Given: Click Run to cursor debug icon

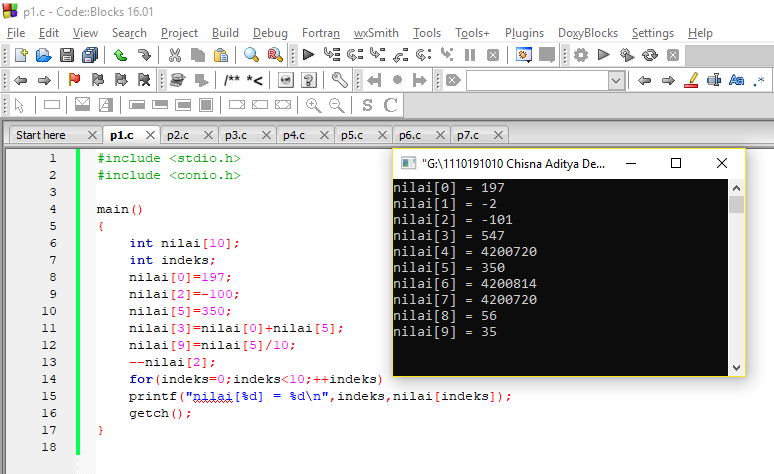Looking at the screenshot, I should (x=332, y=54).
